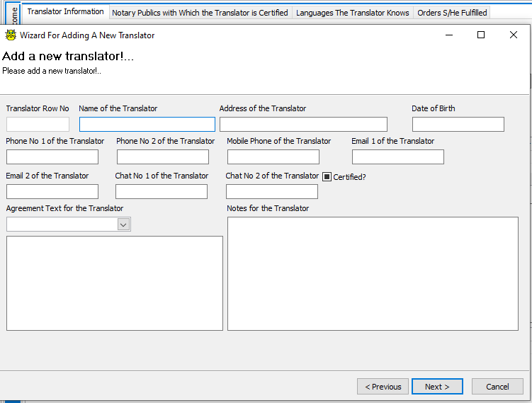Focus the Name of the Translator field
532x403 pixels.
point(147,124)
